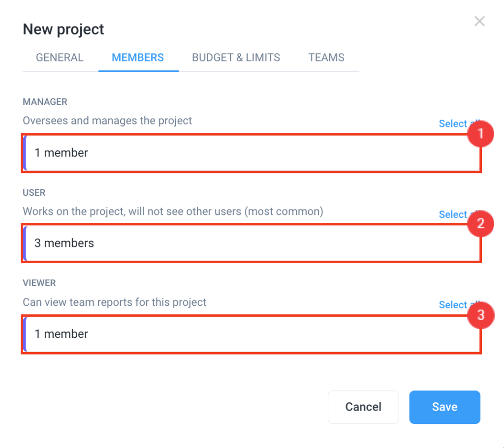Click the New project dialog title
The width and height of the screenshot is (504, 448).
63,30
